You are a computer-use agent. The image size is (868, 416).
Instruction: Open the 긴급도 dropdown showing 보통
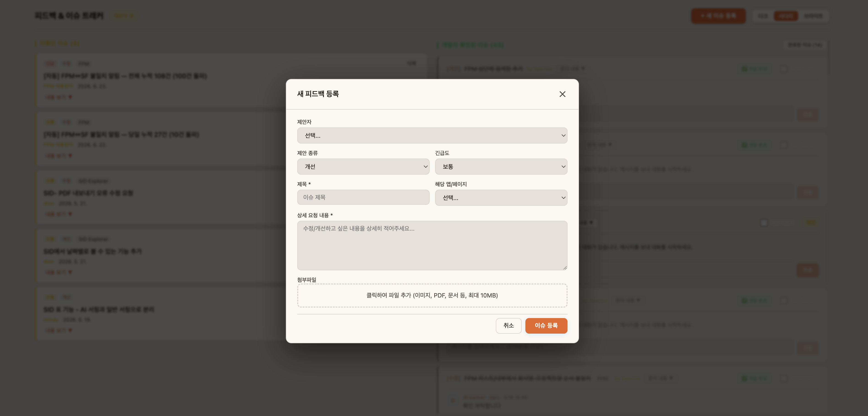(501, 167)
